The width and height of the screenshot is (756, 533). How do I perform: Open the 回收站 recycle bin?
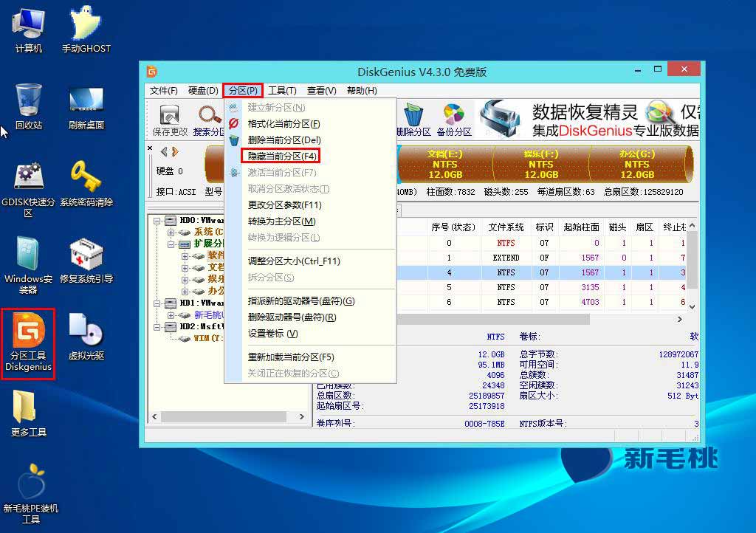click(29, 106)
